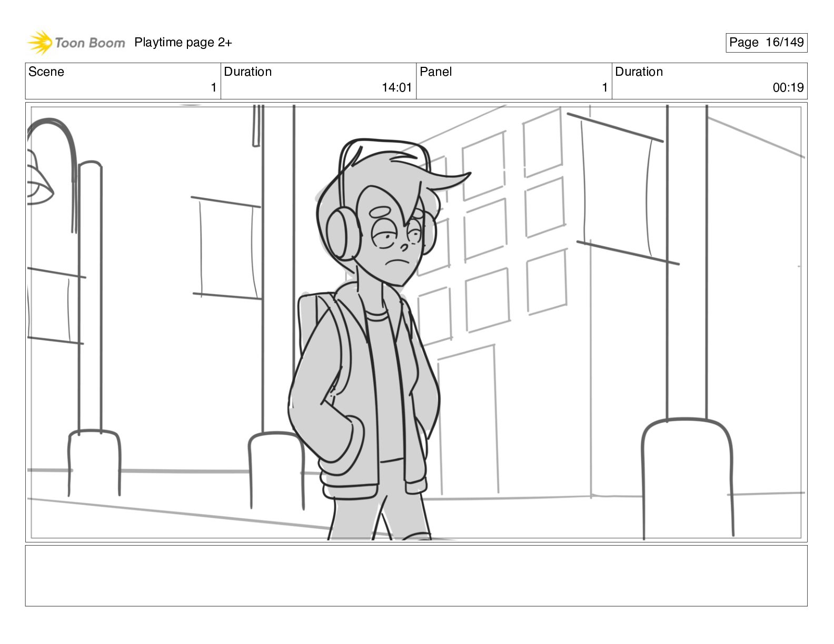Click the 'Panel' header label
This screenshot has width=834, height=644.
(435, 72)
